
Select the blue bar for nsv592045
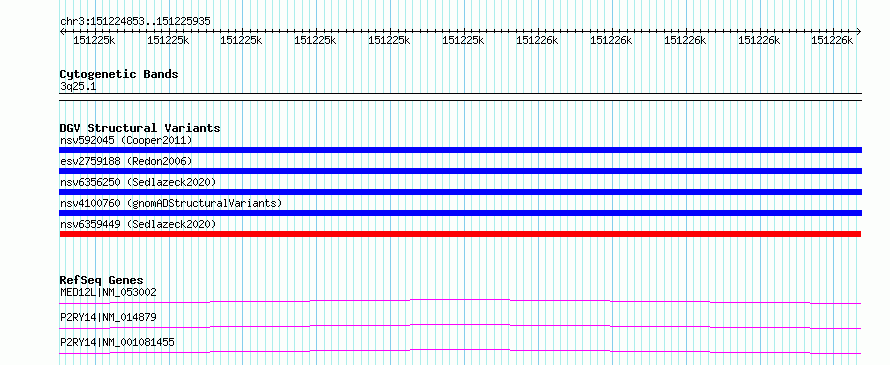(460, 150)
